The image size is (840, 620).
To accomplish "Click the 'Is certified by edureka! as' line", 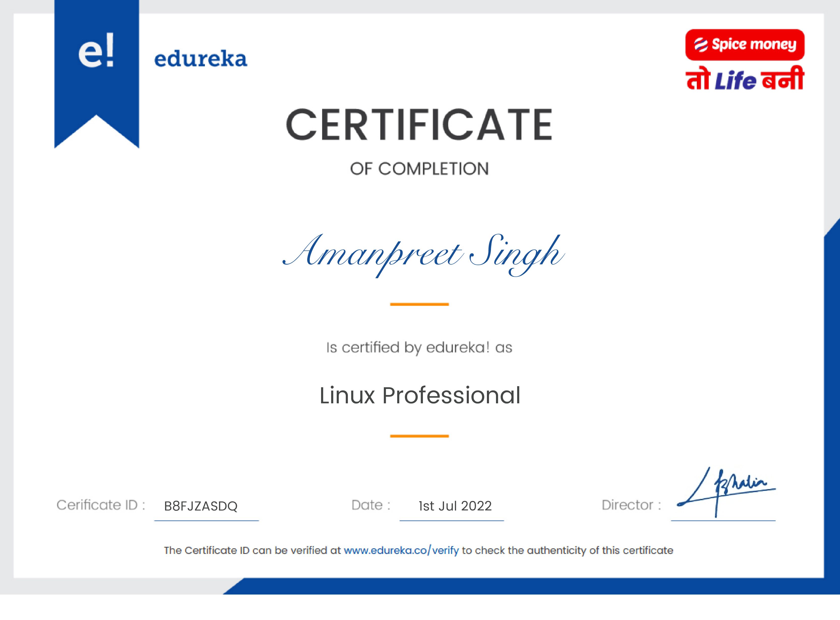I will pyautogui.click(x=420, y=347).
